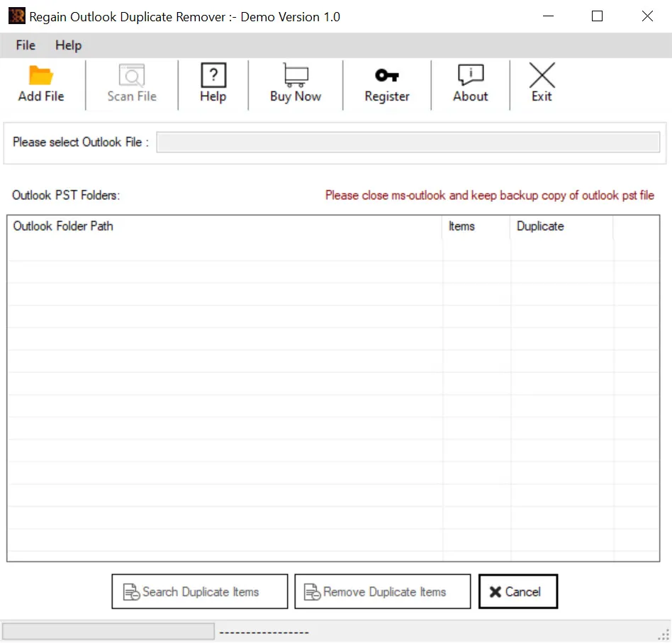Image resolution: width=672 pixels, height=643 pixels.
Task: Open the File menu
Action: [x=26, y=45]
